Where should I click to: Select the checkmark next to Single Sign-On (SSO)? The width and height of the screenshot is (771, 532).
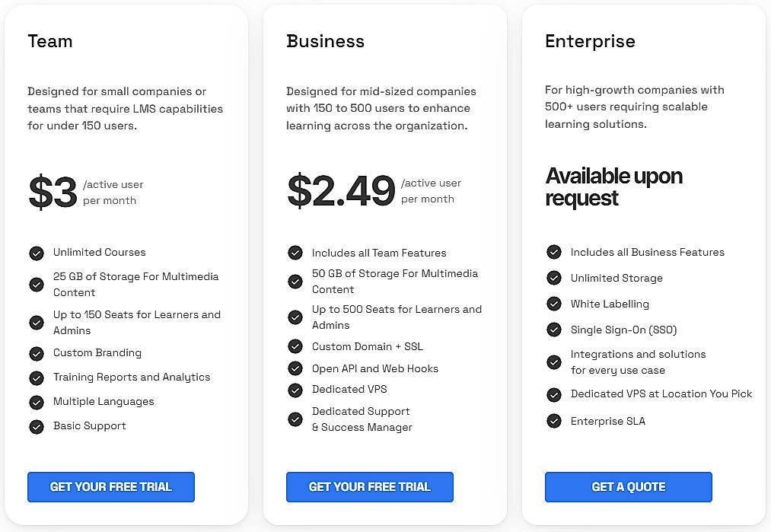tap(554, 330)
